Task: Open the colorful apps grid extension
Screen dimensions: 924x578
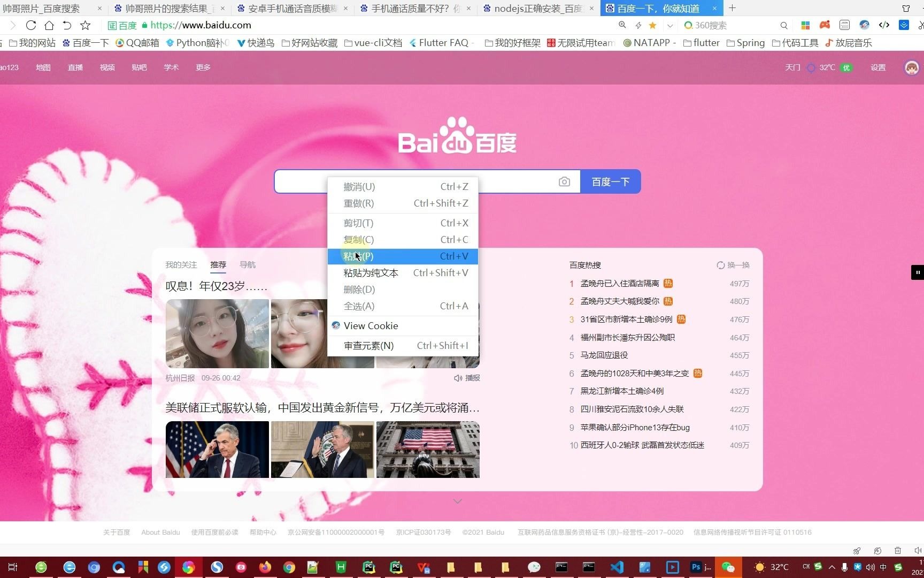Action: pyautogui.click(x=805, y=25)
